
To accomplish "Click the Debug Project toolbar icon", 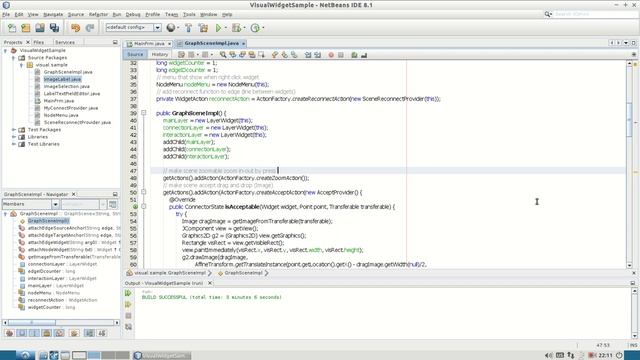I will 236,28.
